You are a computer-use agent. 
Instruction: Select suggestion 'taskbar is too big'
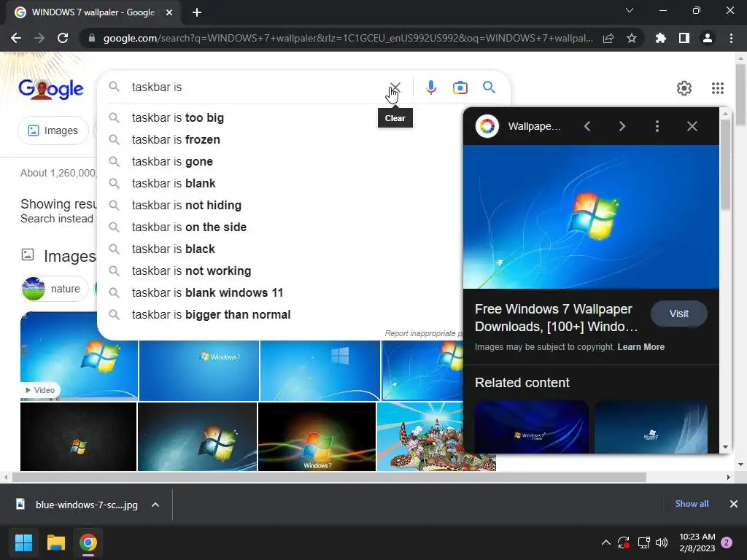tap(279, 117)
